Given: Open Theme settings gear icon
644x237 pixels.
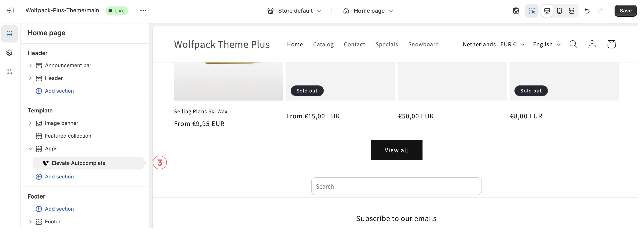Looking at the screenshot, I should 9,53.
